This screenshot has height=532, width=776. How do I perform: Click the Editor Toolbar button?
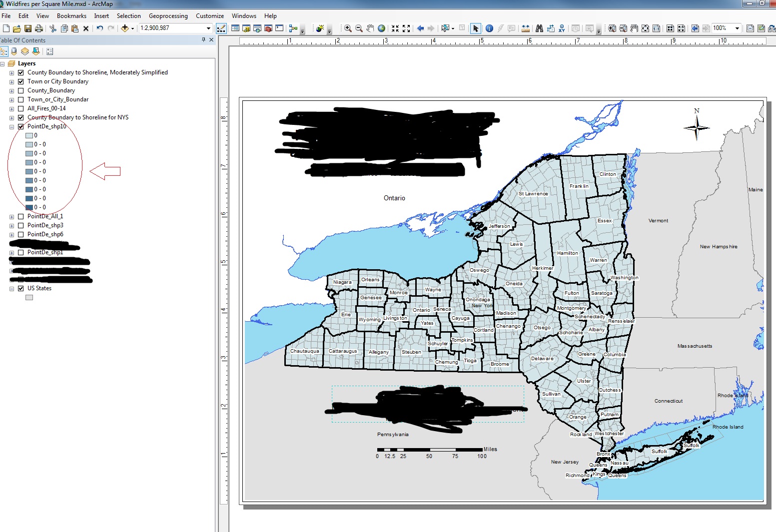221,28
